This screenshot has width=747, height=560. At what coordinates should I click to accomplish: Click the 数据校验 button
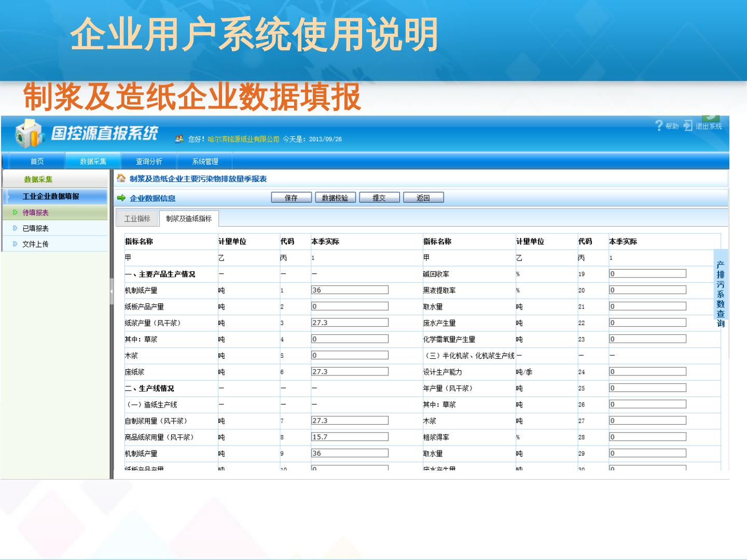pos(335,198)
